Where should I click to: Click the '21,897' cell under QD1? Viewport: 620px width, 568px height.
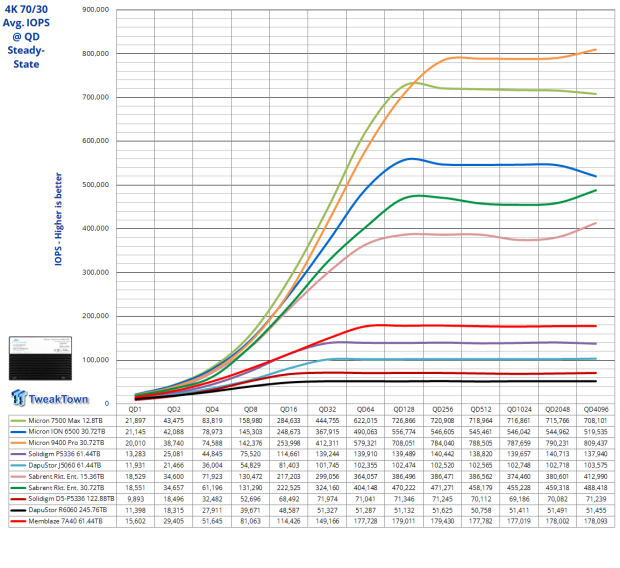[x=135, y=421]
